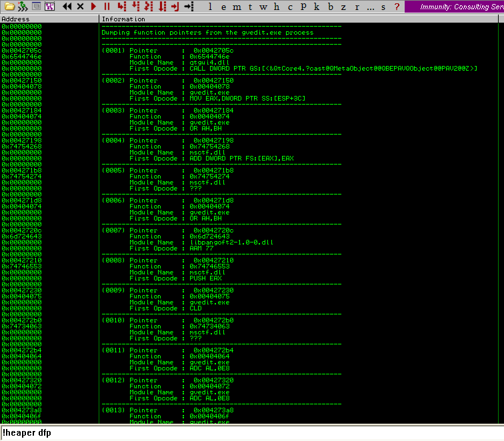Click the Python commands grid icon
Viewport: 504px width, 441px height.
coord(50,6)
